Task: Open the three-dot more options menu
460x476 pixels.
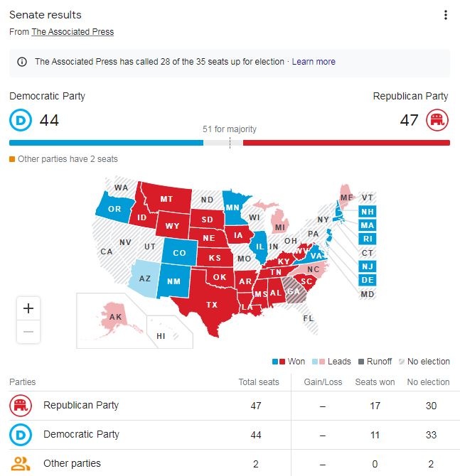Action: click(x=445, y=15)
